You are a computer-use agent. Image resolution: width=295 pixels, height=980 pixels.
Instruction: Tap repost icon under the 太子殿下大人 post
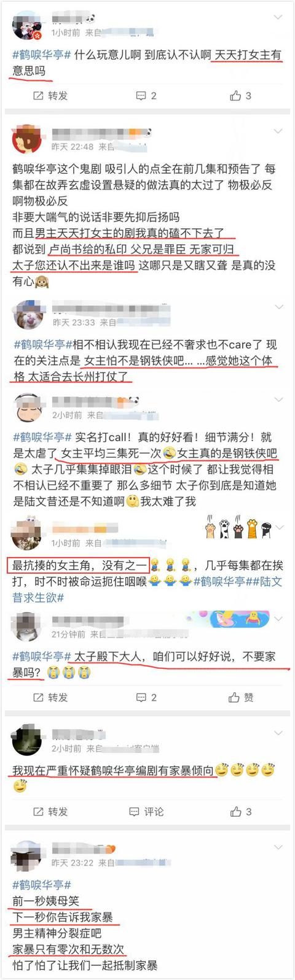(x=50, y=697)
